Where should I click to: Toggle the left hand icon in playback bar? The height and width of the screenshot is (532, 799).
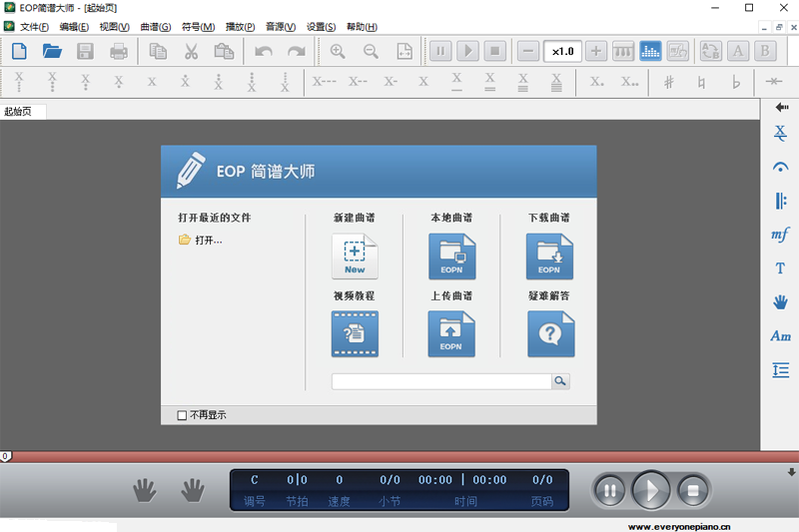[x=146, y=490]
